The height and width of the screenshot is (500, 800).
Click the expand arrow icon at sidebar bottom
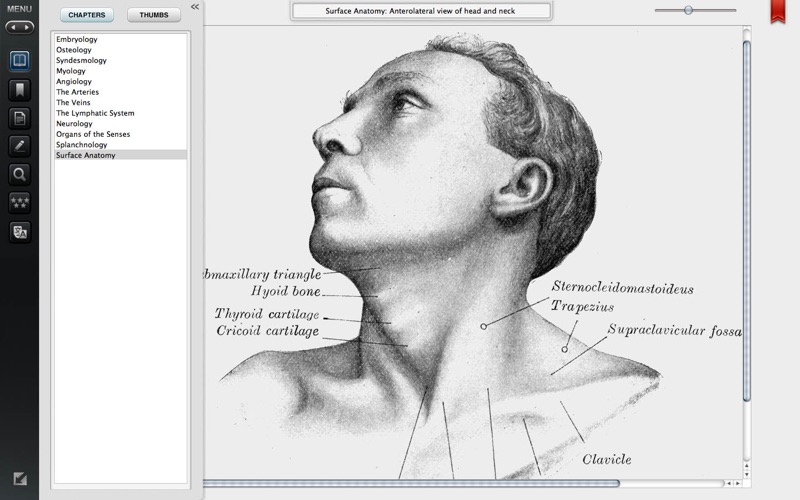click(20, 479)
